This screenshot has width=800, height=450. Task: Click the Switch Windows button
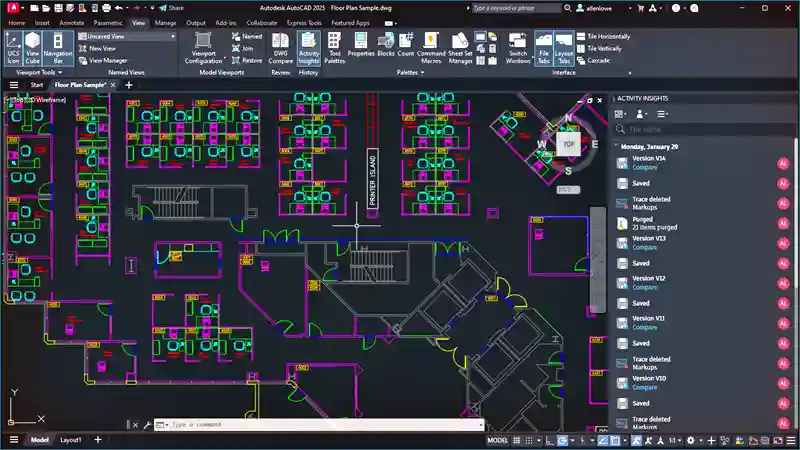click(518, 47)
